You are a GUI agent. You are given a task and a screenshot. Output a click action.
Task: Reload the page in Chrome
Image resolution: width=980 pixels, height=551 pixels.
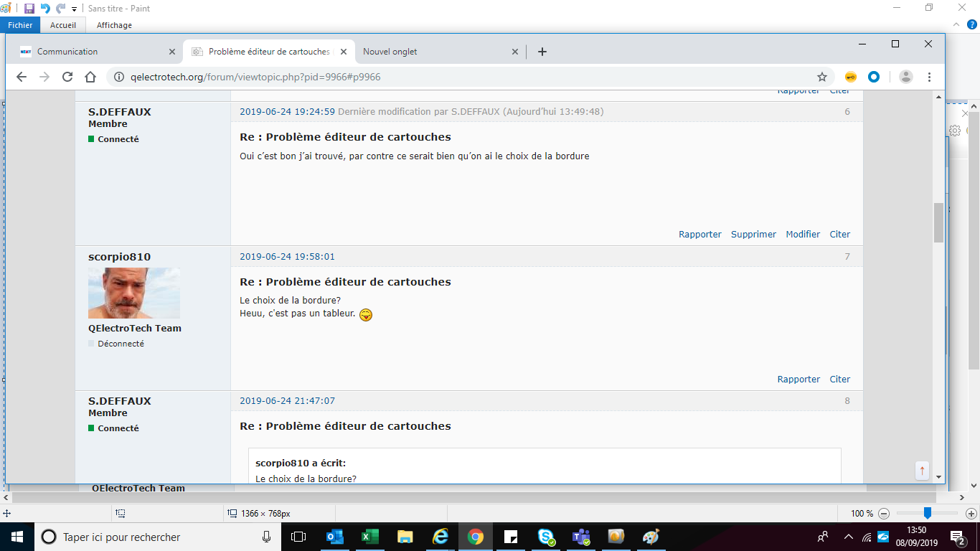click(67, 77)
